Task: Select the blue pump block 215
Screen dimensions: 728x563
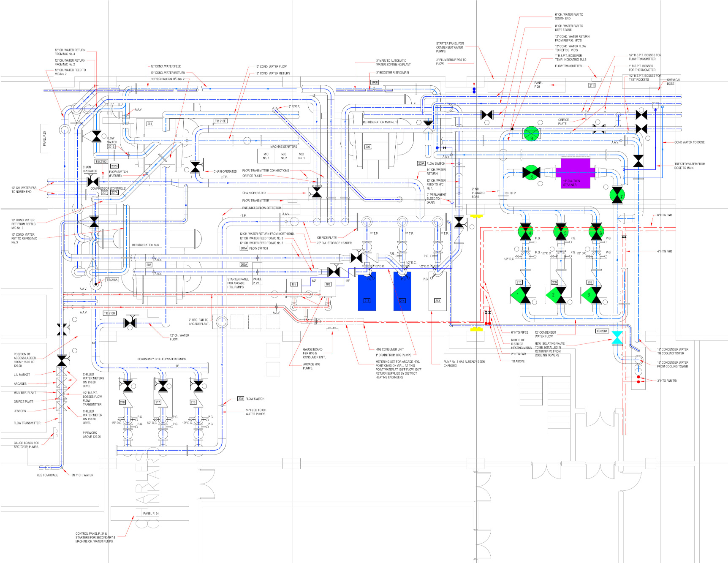Action: coord(367,291)
